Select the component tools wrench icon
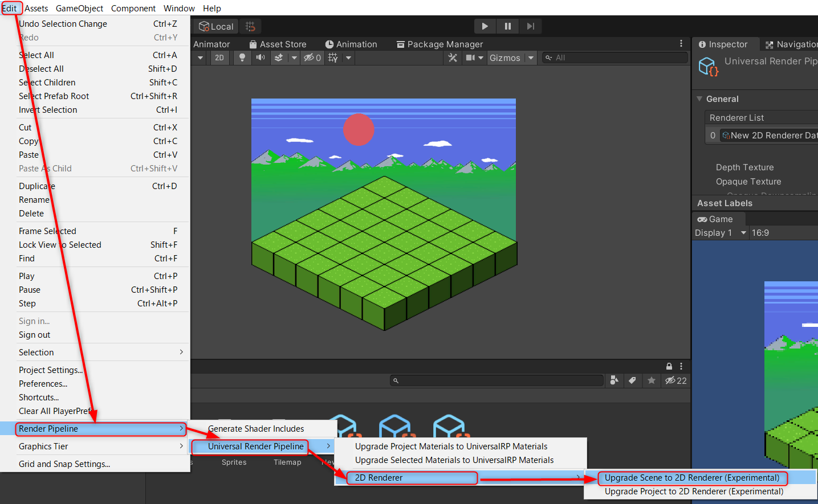 (x=453, y=58)
